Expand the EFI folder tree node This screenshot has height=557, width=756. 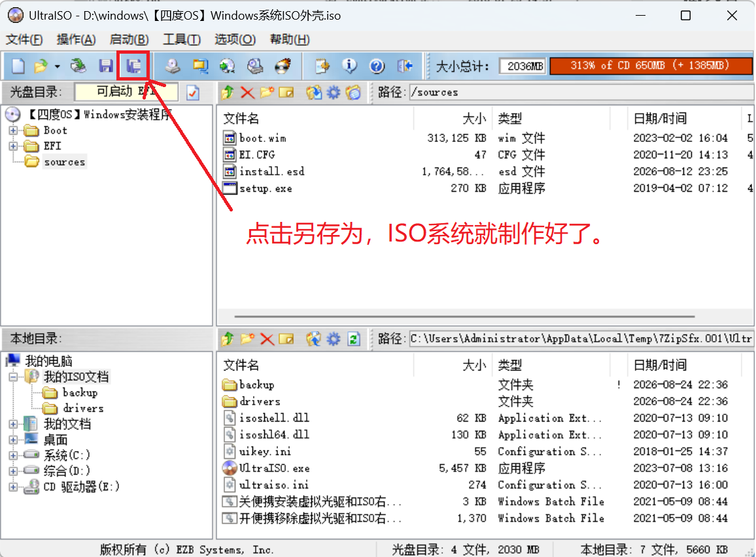[x=13, y=146]
